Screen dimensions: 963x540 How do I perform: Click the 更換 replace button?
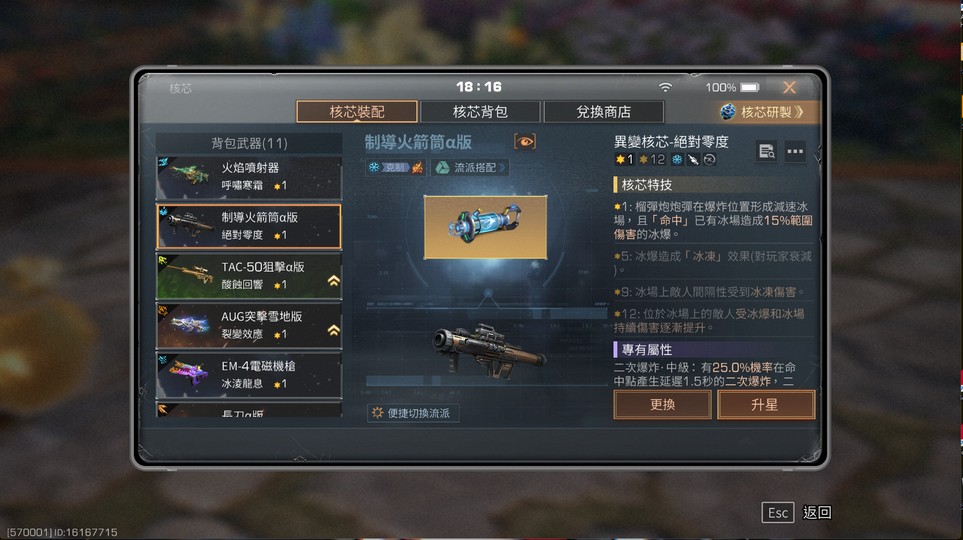click(x=662, y=405)
